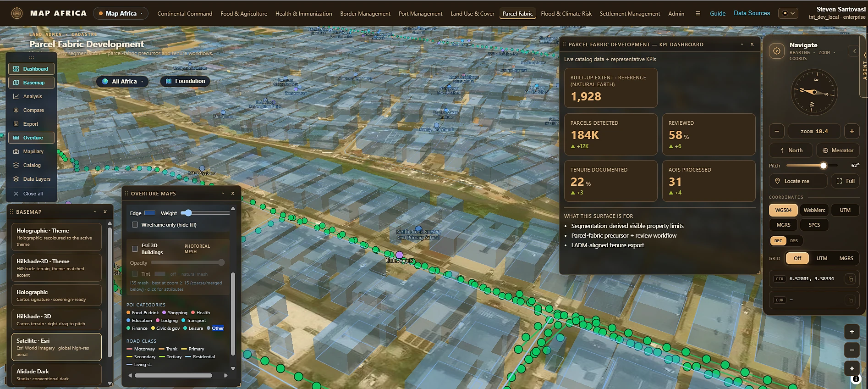This screenshot has height=389, width=868.
Task: Zoom out with minus beside zoom 18.4
Action: pyautogui.click(x=777, y=131)
